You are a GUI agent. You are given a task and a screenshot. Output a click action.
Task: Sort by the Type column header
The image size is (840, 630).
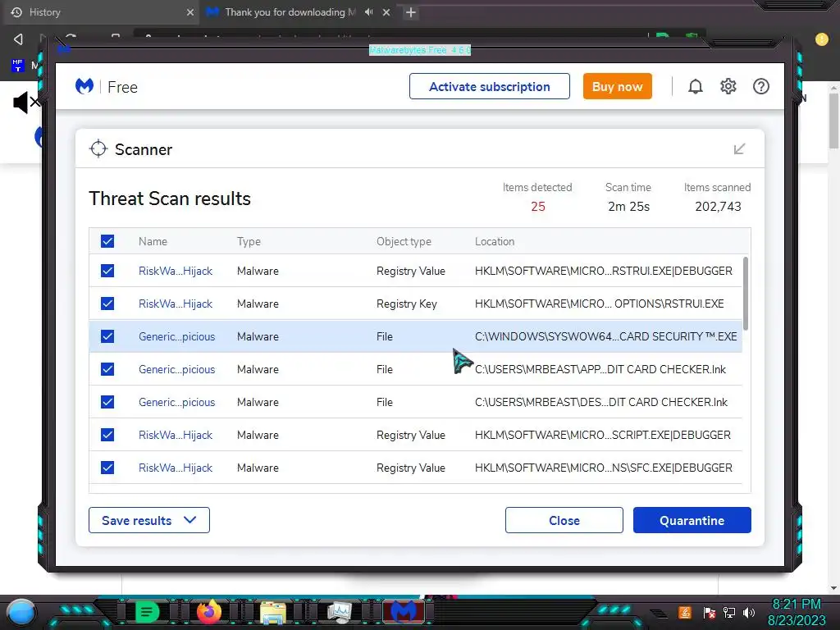[x=249, y=242]
